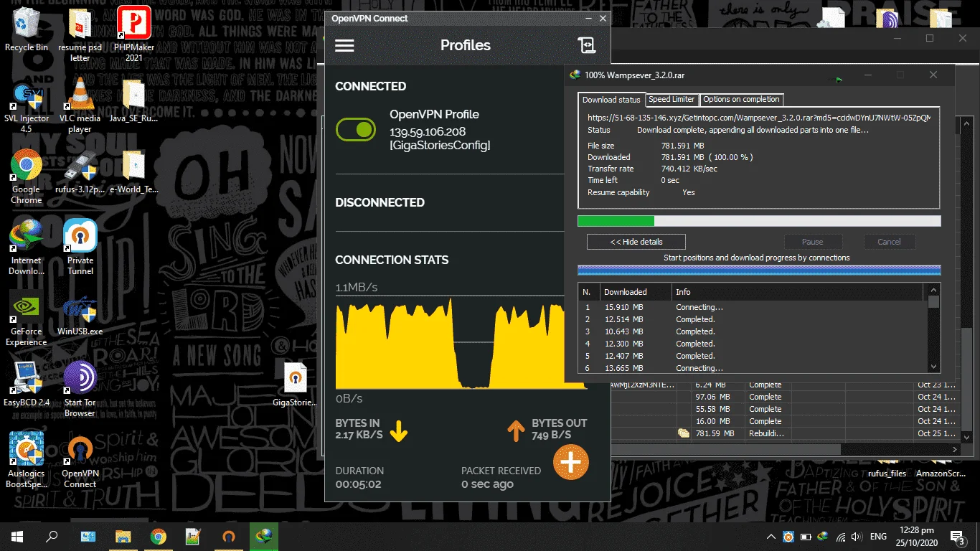Open the rufus-3.12p desktop icon

coord(80,172)
